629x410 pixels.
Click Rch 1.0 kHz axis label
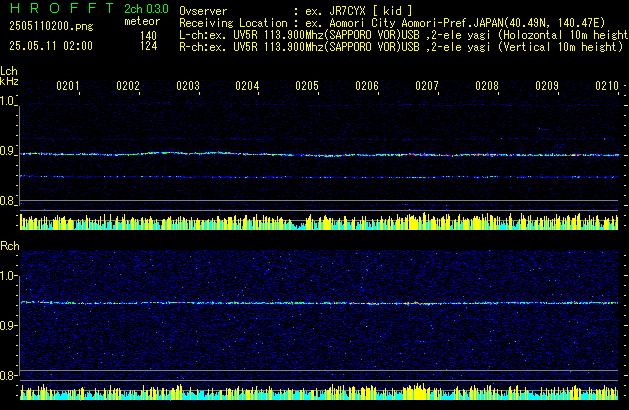point(7,276)
